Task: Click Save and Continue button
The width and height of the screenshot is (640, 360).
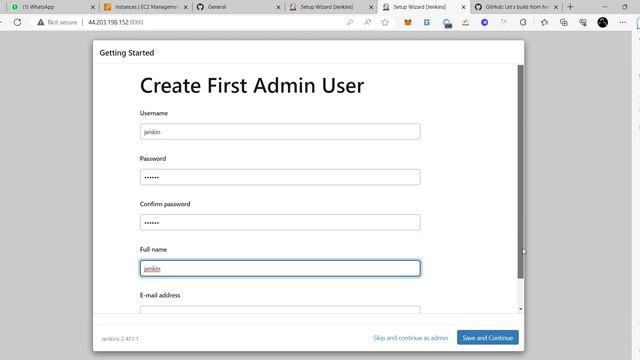Action: tap(488, 338)
